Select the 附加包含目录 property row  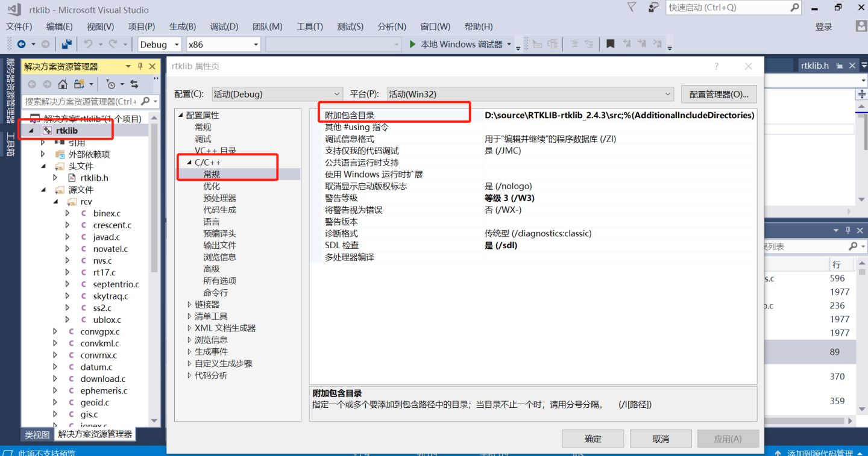(x=533, y=115)
